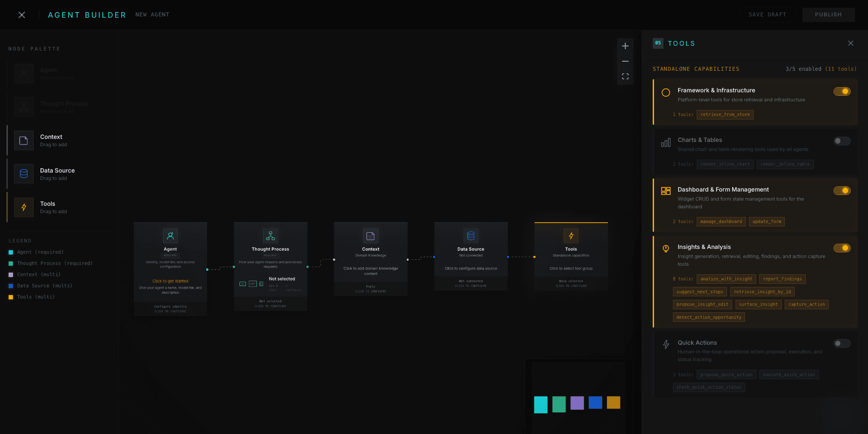Select the Thought Process node icon on the canvas
Image resolution: width=868 pixels, height=434 pixels.
click(x=270, y=236)
